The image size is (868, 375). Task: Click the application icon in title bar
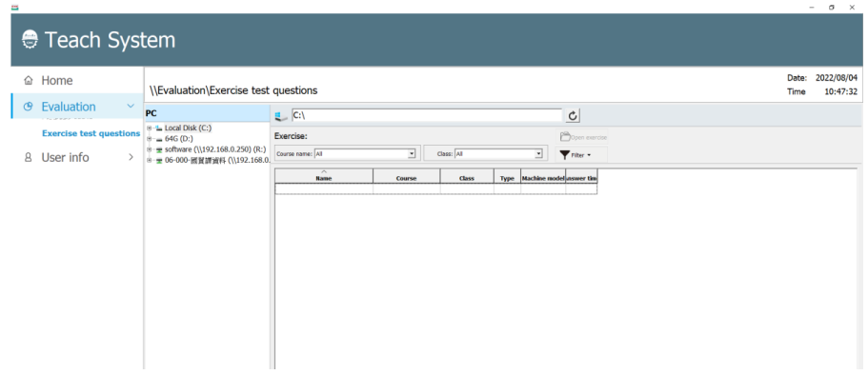click(x=15, y=7)
